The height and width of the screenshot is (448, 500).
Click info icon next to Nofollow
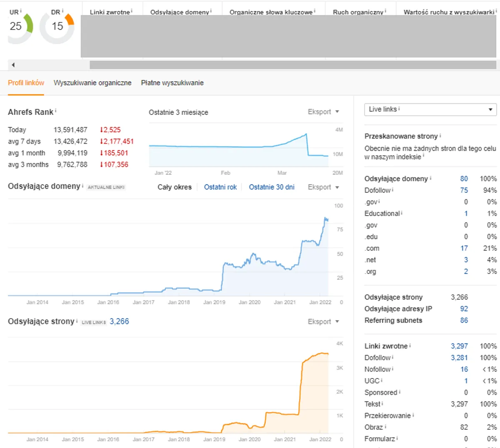[393, 368]
